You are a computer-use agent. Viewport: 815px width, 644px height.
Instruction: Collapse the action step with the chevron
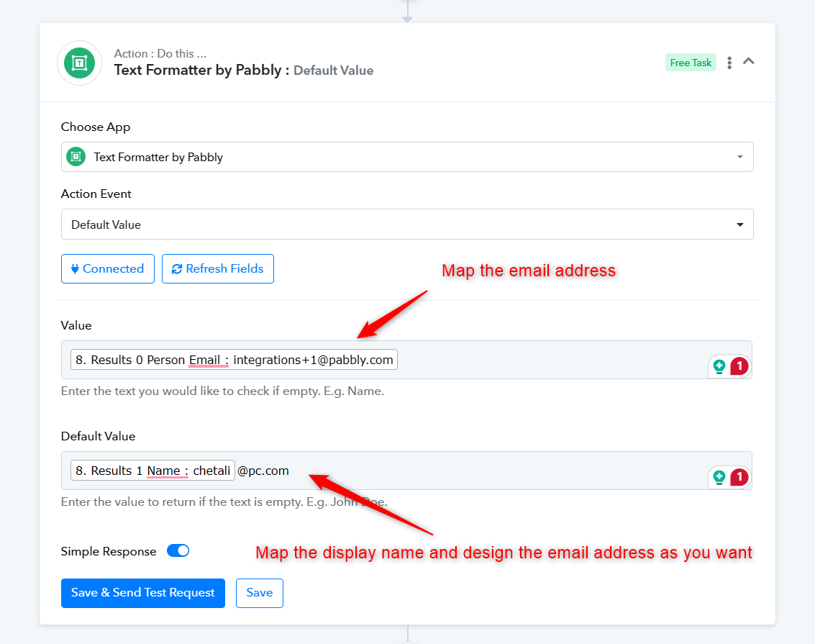(749, 62)
